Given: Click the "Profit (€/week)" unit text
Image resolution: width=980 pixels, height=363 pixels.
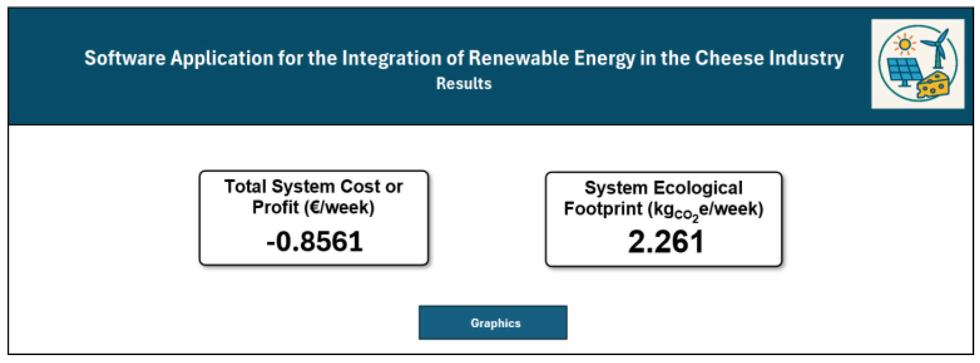Looking at the screenshot, I should tap(313, 207).
